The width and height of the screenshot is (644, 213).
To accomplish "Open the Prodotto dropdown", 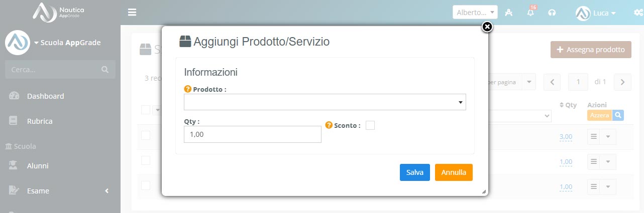I will click(325, 102).
